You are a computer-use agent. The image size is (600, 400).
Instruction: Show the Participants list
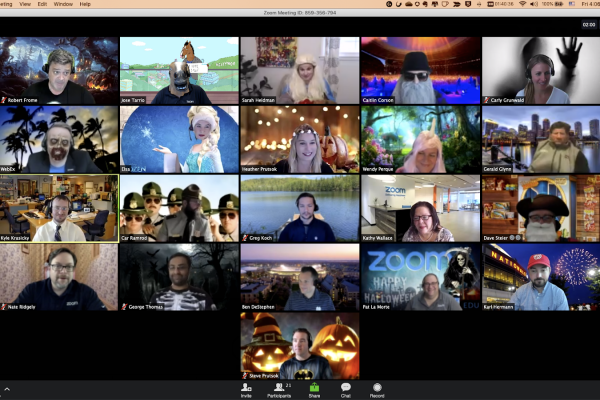click(x=279, y=389)
